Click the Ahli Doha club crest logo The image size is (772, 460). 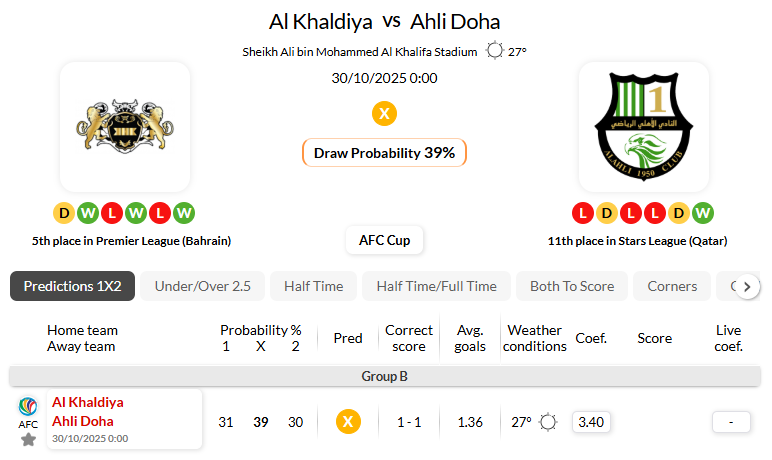click(x=643, y=126)
